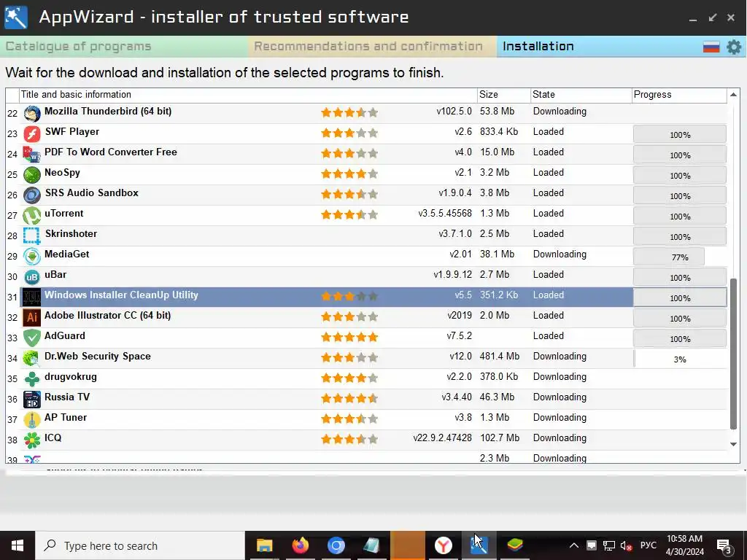Screen dimensions: 747x560
Task: Click the NeoSpy green icon
Action: pos(32,175)
